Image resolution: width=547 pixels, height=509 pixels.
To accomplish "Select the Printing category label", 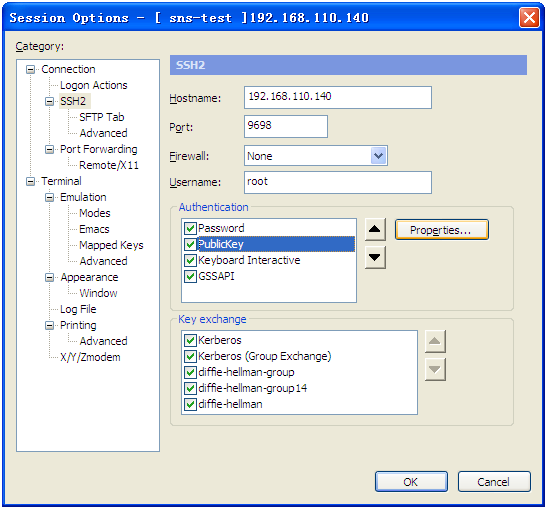I will (78, 325).
